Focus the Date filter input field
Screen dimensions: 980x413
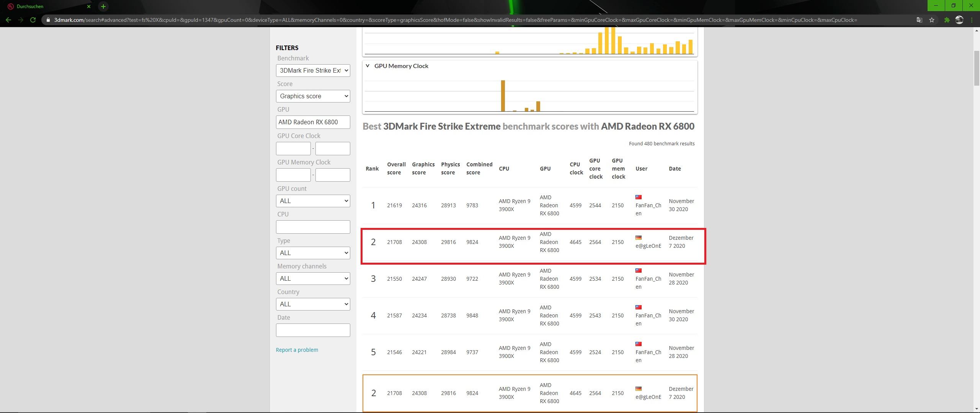313,330
